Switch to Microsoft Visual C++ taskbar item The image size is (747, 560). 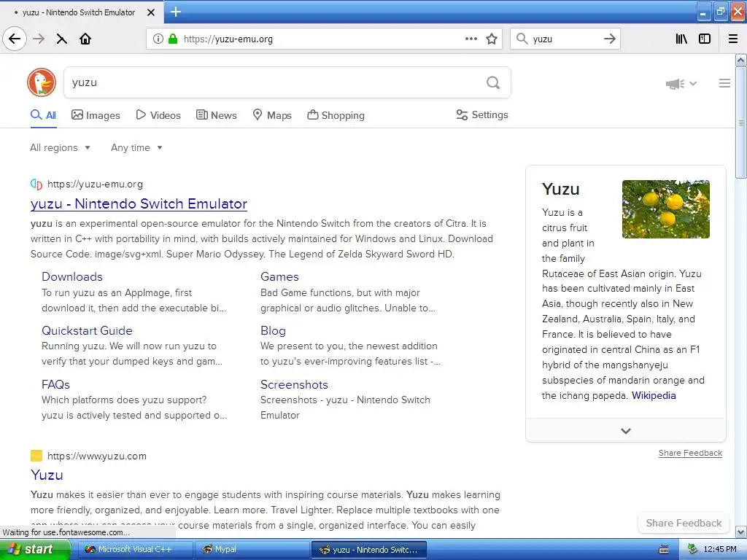point(134,550)
